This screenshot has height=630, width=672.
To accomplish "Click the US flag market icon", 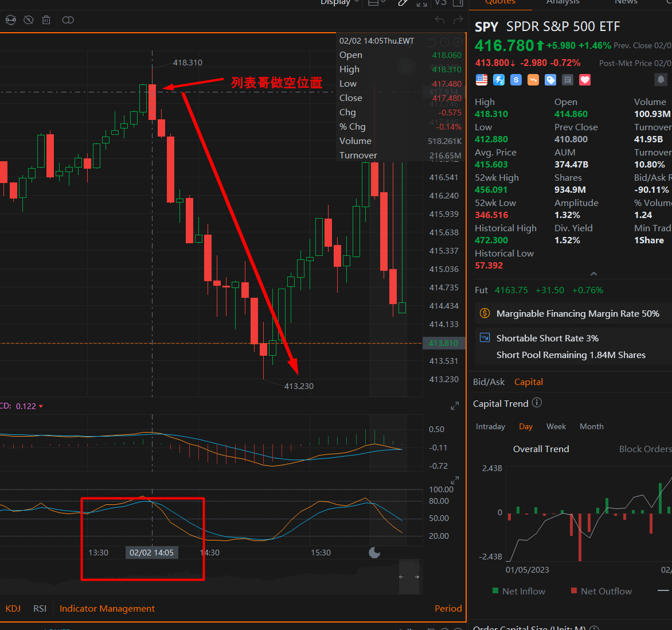I will [482, 80].
